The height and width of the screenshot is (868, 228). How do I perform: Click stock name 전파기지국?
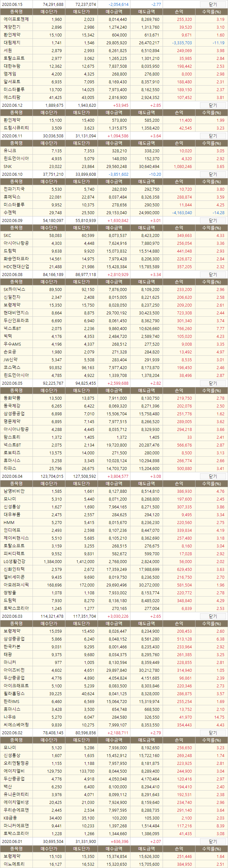pos(14,189)
